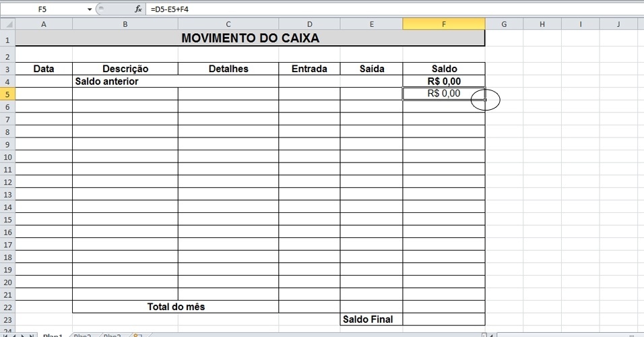The height and width of the screenshot is (337, 644).
Task: Click the insert new worksheet tab icon
Action: (137, 336)
